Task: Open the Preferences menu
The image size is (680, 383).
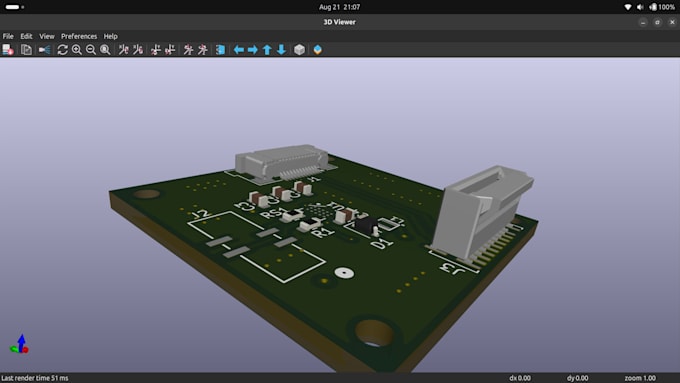Action: tap(79, 36)
